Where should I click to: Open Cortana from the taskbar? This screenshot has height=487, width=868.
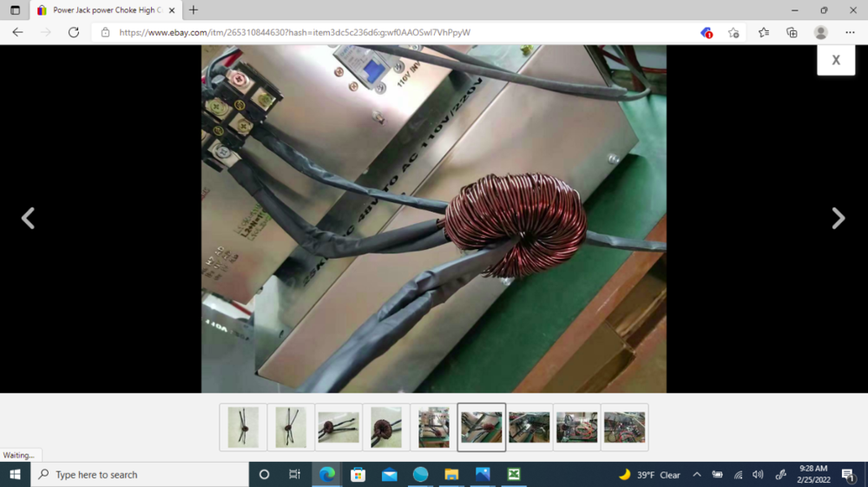click(x=264, y=474)
